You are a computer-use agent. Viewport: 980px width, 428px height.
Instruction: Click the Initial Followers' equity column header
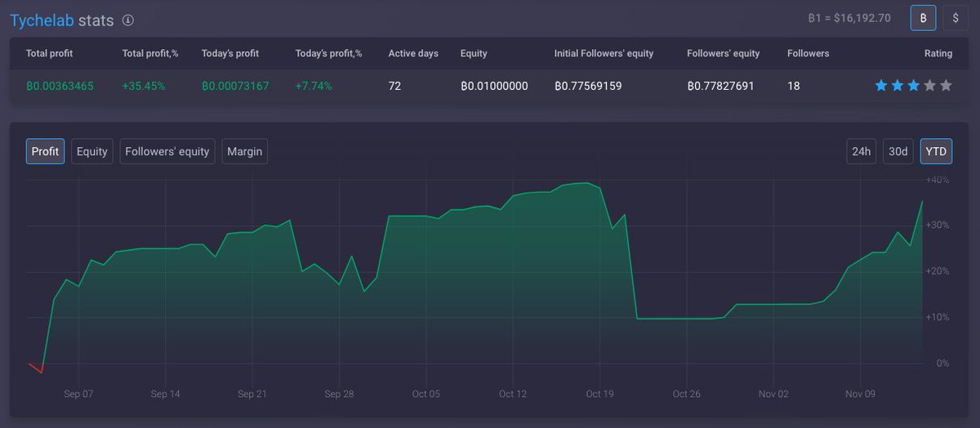[604, 53]
